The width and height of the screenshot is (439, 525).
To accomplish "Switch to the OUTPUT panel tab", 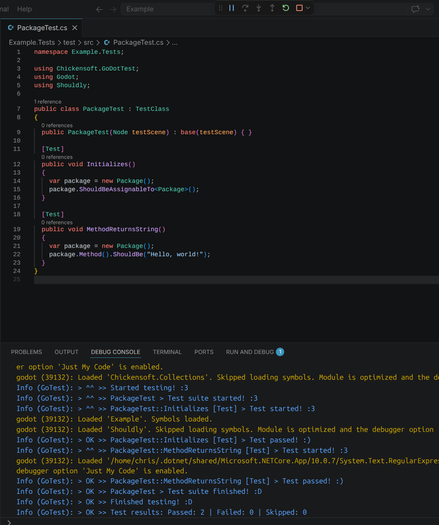I will tap(66, 352).
